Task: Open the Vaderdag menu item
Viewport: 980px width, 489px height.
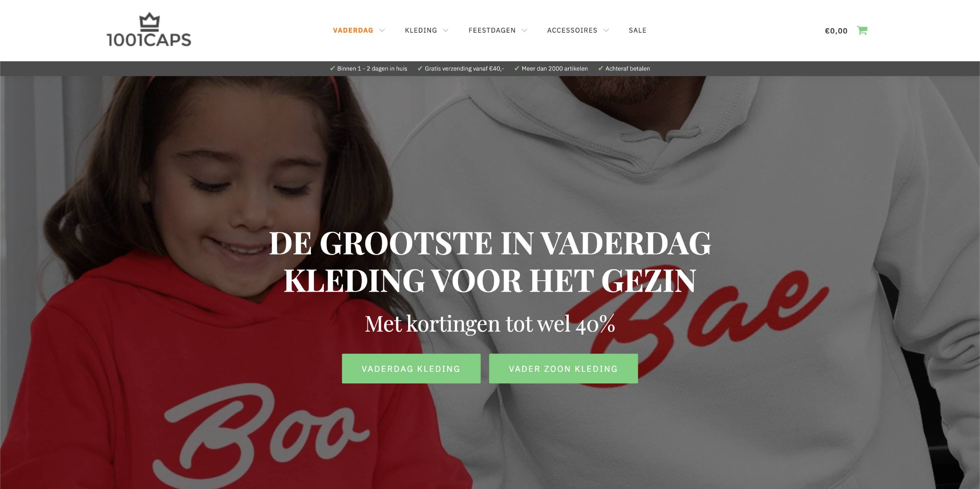Action: 353,30
